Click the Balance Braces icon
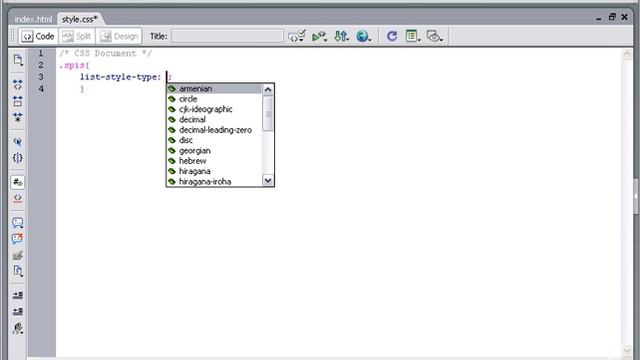 18,158
